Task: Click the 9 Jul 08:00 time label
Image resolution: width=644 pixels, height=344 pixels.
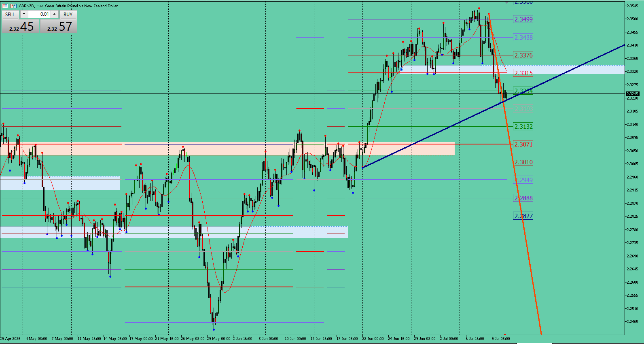Action: (x=501, y=338)
